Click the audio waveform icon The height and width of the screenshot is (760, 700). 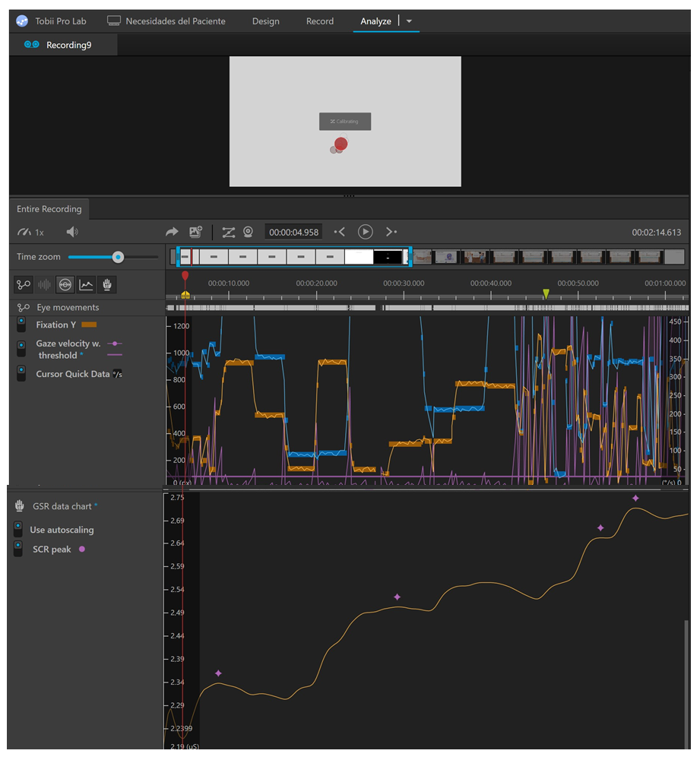(x=45, y=285)
